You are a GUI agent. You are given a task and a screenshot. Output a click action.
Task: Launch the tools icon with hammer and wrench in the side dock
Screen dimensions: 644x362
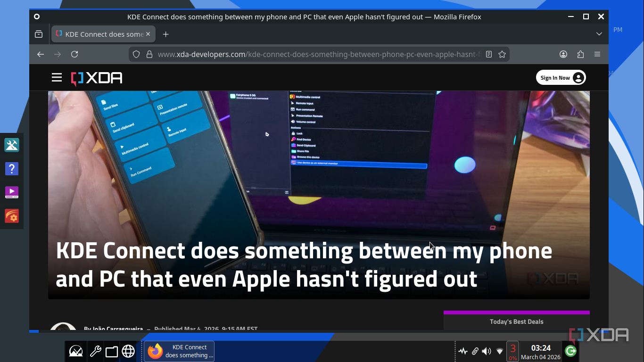coord(12,145)
